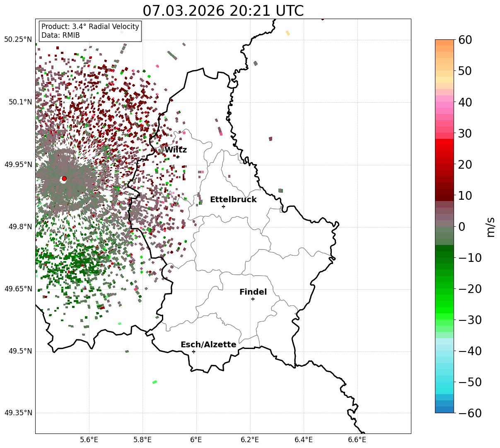Click the "Data: RMIB" label

[x=60, y=36]
